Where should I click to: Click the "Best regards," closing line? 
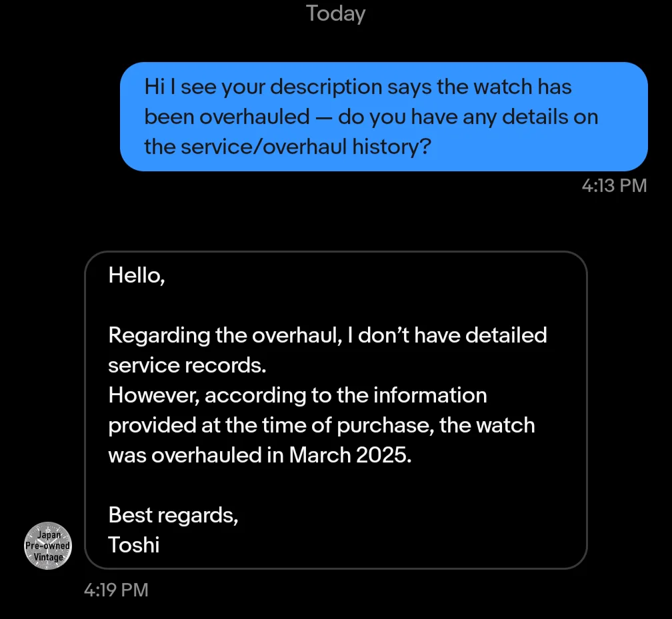click(x=173, y=515)
